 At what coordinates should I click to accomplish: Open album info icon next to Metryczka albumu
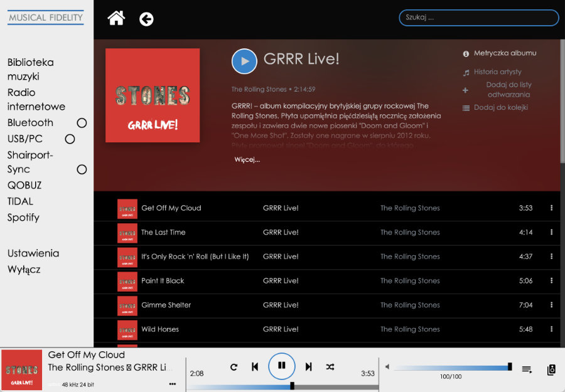466,54
